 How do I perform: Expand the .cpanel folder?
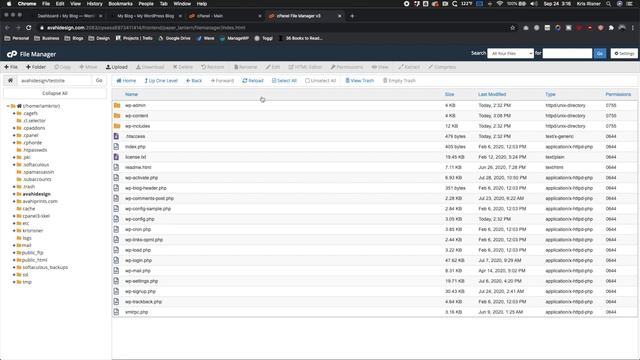[14, 136]
